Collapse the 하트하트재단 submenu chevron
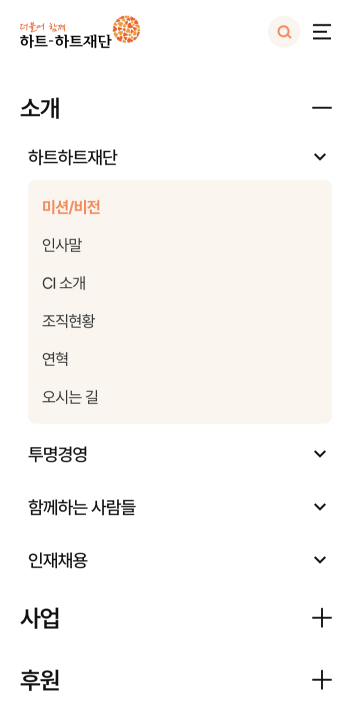The height and width of the screenshot is (720, 360). pos(320,157)
